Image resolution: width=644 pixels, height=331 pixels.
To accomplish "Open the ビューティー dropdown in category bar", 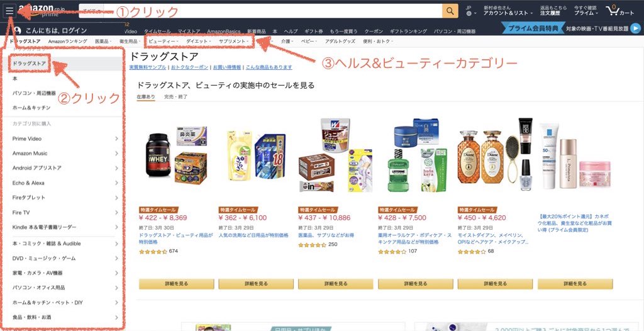I will (x=163, y=42).
